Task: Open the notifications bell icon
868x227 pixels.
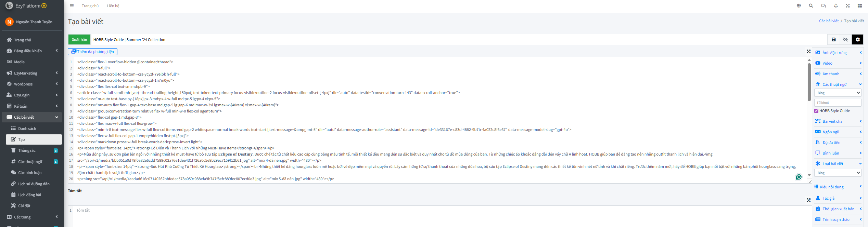Action: [x=836, y=6]
